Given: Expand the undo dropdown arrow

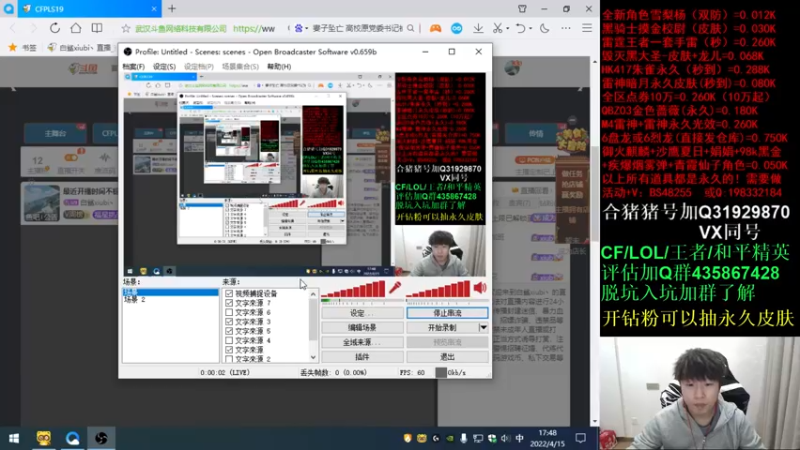Looking at the screenshot, I should click(x=530, y=29).
